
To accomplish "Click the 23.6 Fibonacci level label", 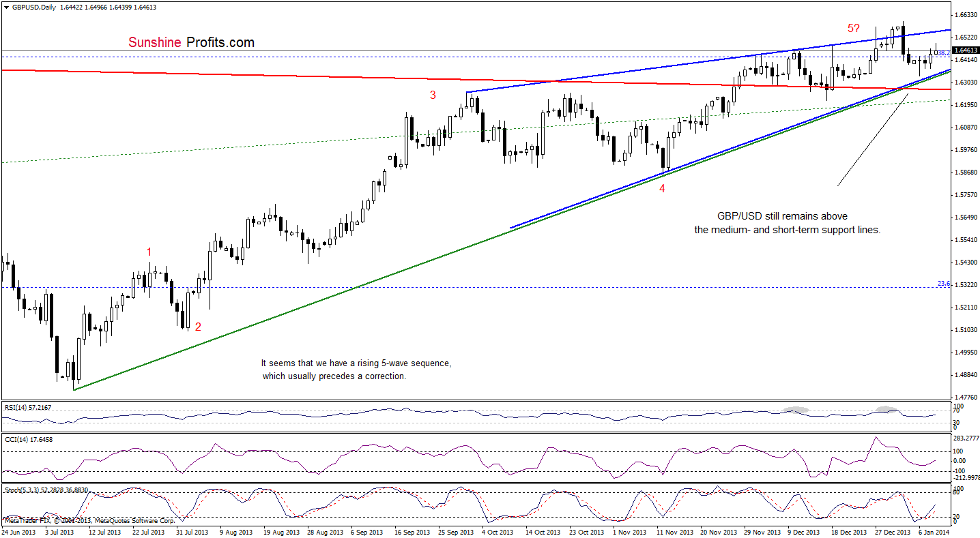I will pos(944,283).
